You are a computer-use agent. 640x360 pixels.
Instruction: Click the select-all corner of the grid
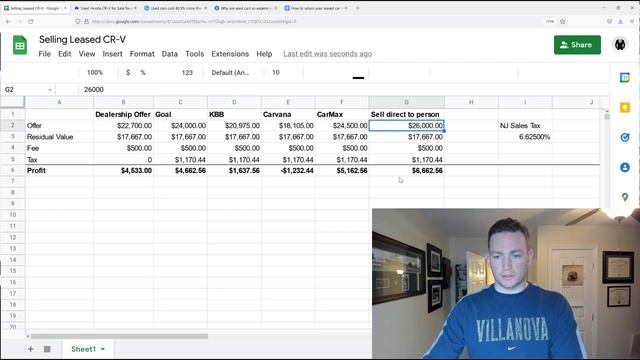pyautogui.click(x=13, y=102)
